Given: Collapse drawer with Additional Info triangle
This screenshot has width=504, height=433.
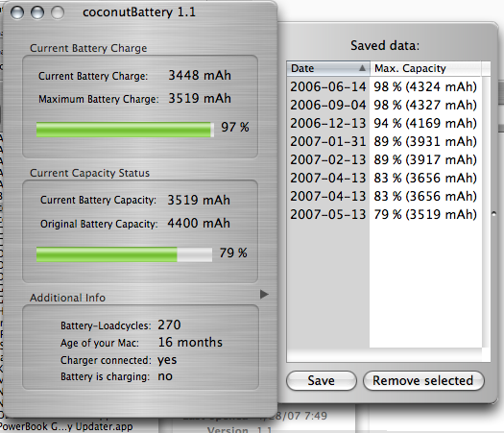Looking at the screenshot, I should [x=264, y=294].
